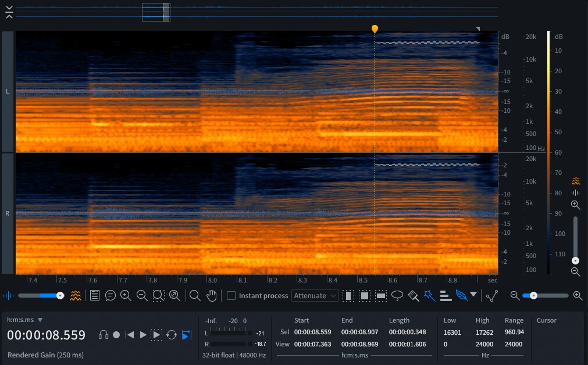
Task: Click the vertical zoom slider handle at right
Action: tap(575, 260)
